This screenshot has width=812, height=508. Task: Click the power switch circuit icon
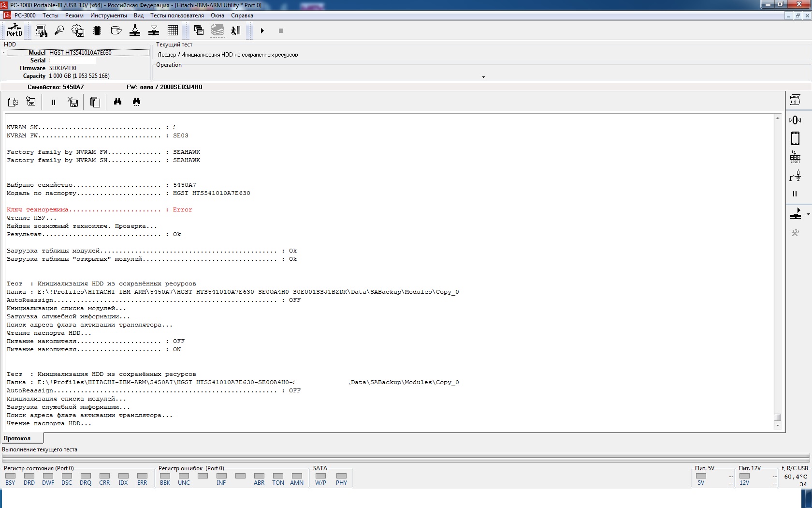click(795, 176)
